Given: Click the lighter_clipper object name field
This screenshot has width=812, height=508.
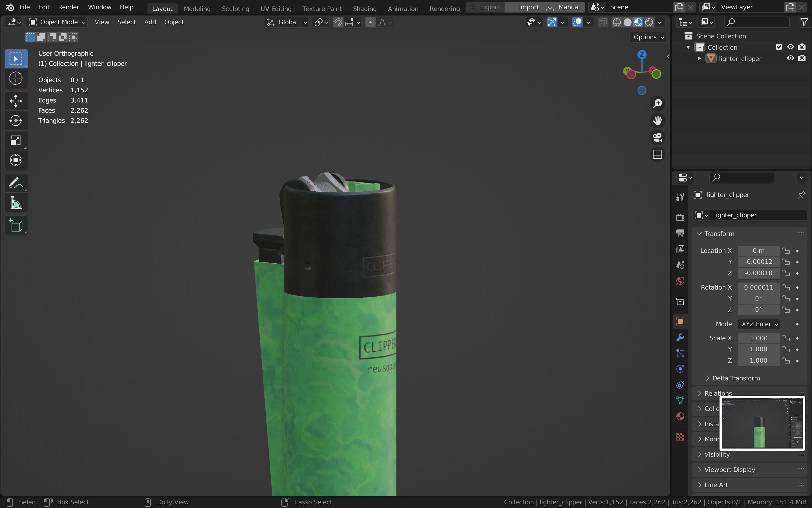Looking at the screenshot, I should (758, 215).
